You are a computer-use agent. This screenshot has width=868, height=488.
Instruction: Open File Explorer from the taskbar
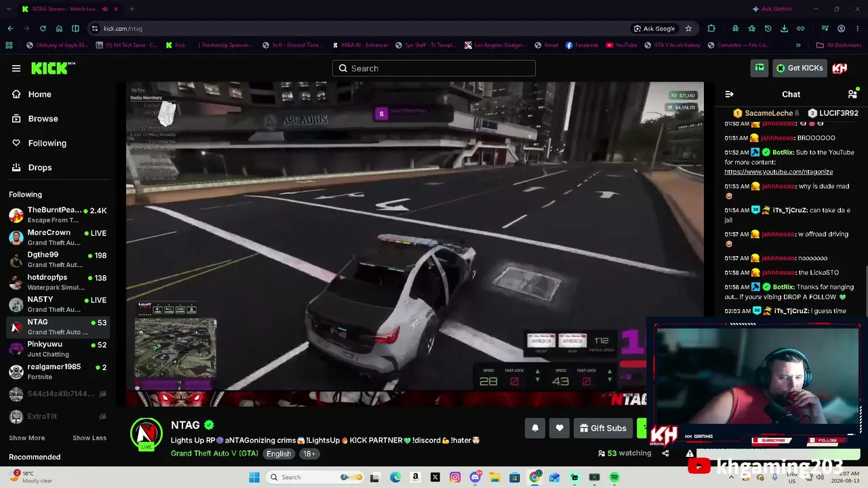(495, 477)
